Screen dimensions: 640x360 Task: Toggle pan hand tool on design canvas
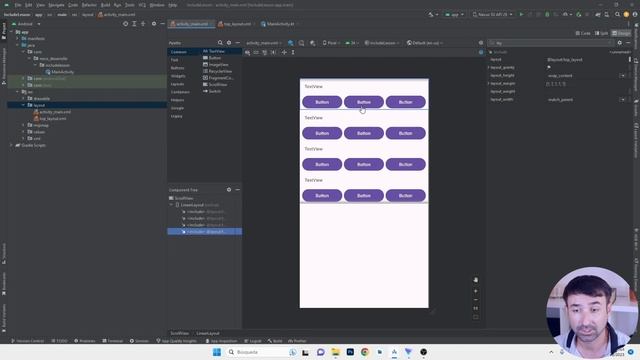(476, 280)
